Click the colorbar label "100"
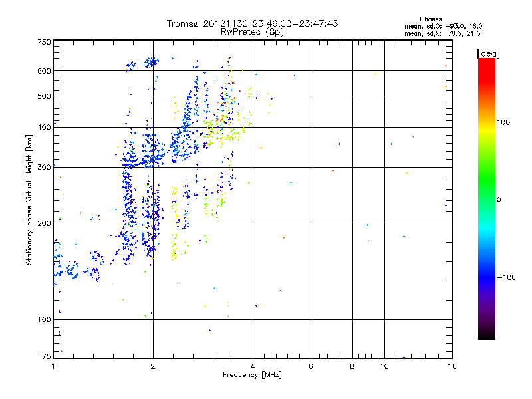Viewport: 532px width, 399px height. (503, 122)
